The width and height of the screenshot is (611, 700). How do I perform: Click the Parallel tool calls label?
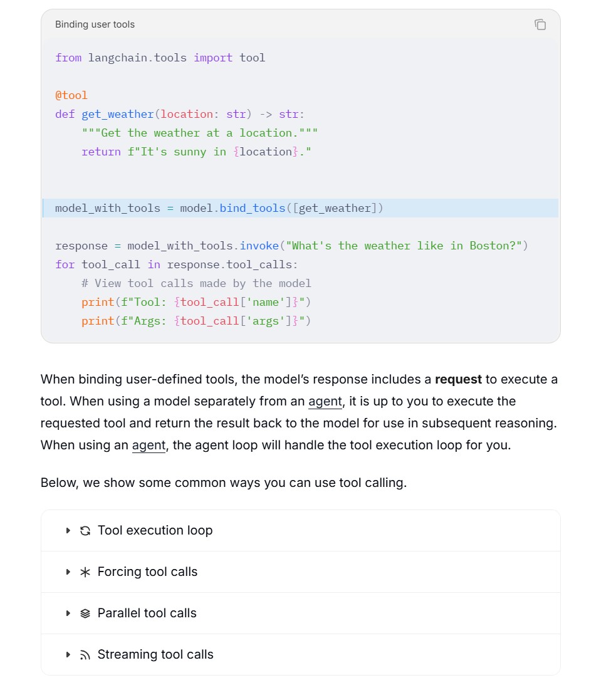click(147, 614)
